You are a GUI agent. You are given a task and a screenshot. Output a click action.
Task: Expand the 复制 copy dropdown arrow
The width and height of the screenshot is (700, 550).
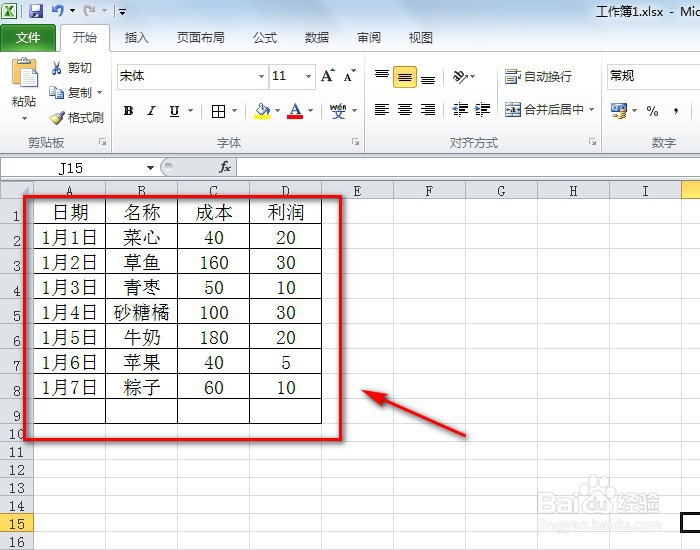[100, 92]
